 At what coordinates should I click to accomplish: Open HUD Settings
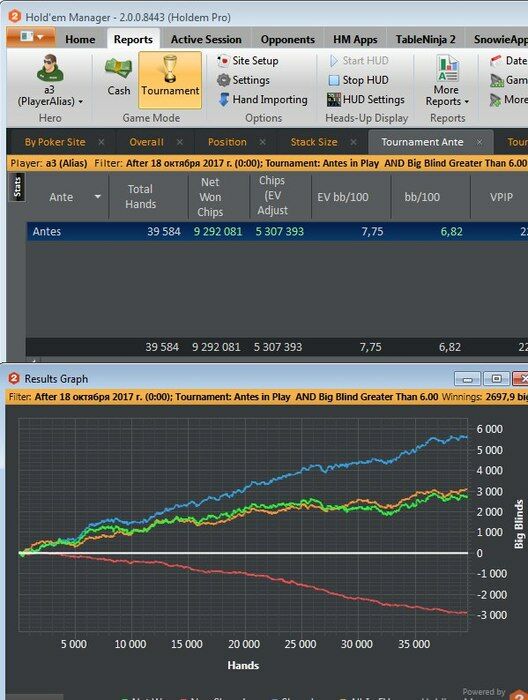click(366, 100)
